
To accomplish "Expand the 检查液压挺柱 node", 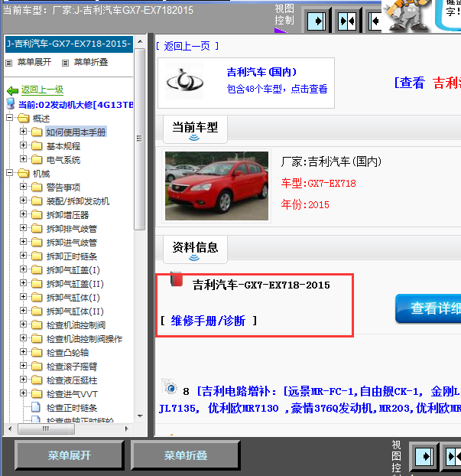I will tap(23, 379).
